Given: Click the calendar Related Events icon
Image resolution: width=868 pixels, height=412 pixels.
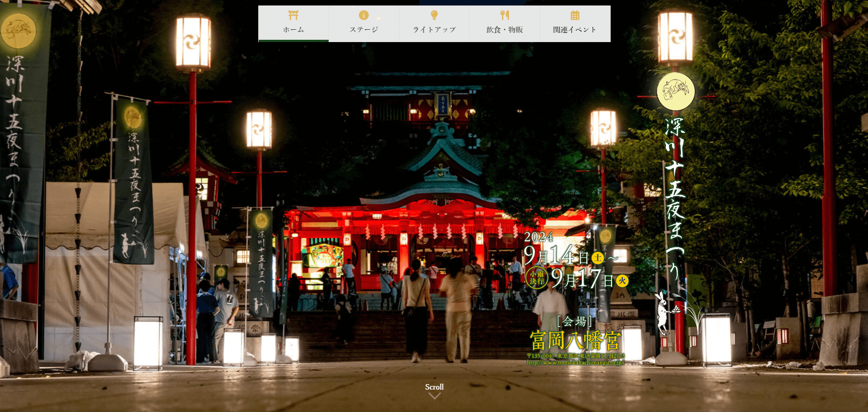Looking at the screenshot, I should 575,16.
